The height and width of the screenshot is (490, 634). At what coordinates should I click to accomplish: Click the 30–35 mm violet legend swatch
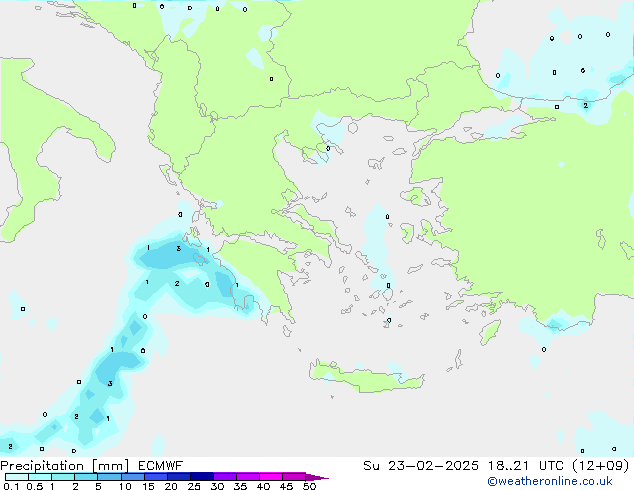[x=224, y=477]
